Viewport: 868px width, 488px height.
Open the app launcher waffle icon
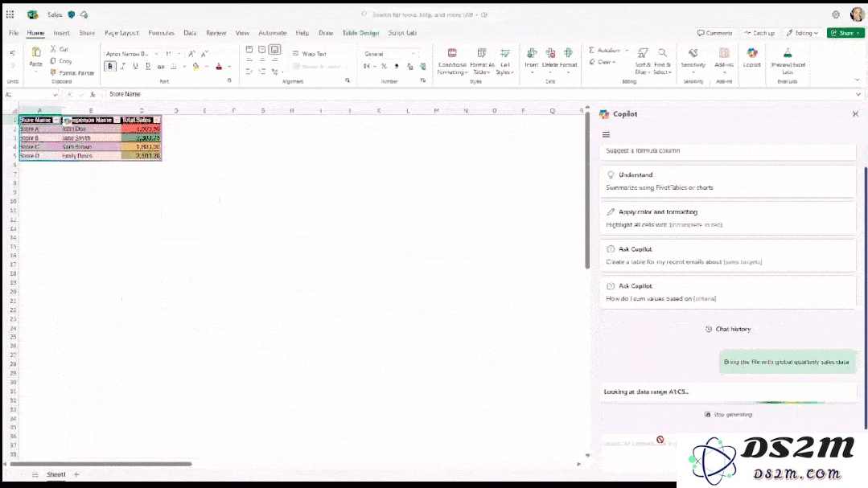[10, 14]
